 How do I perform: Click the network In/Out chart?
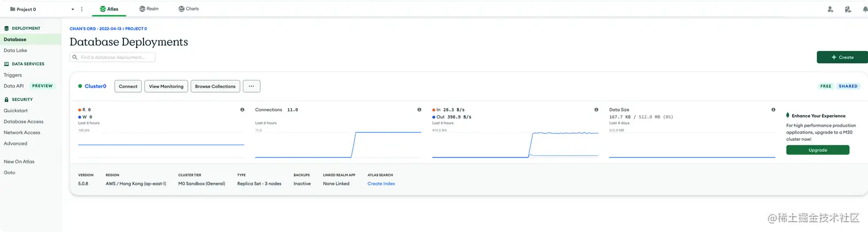[516, 144]
